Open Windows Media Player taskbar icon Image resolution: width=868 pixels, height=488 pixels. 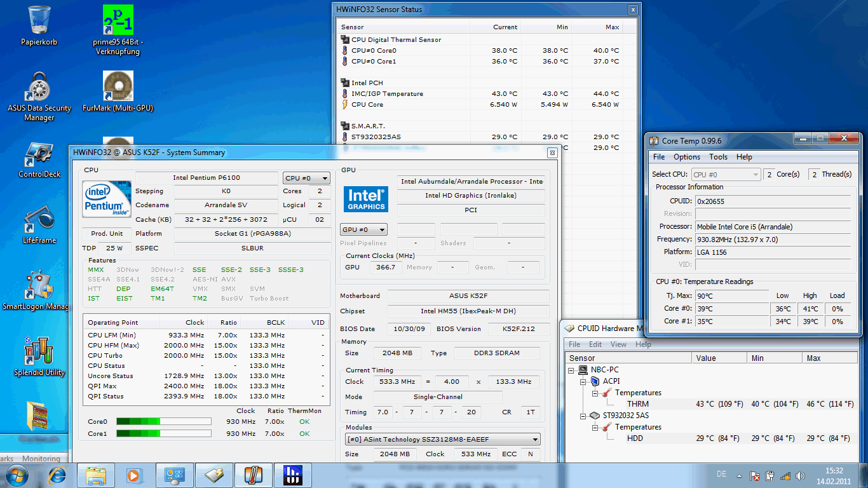pyautogui.click(x=134, y=475)
